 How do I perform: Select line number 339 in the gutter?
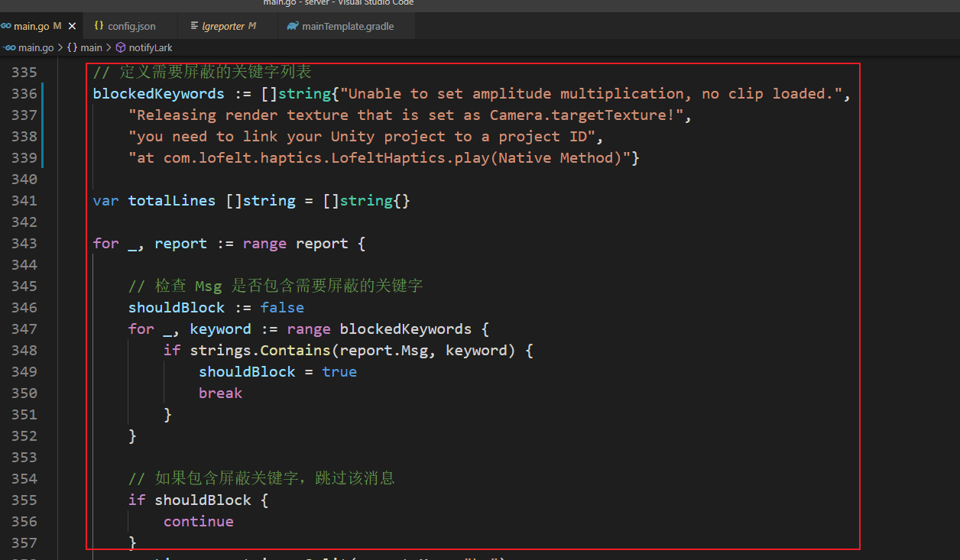coord(24,158)
